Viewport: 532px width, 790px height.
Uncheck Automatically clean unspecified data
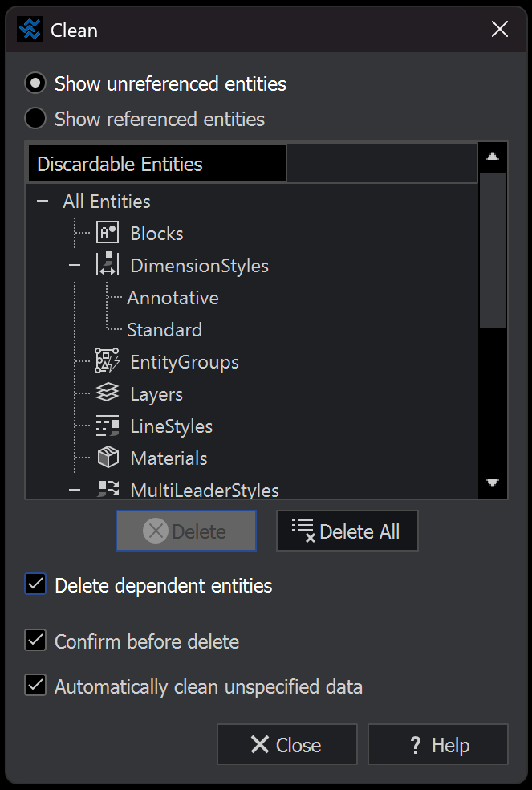click(x=35, y=686)
